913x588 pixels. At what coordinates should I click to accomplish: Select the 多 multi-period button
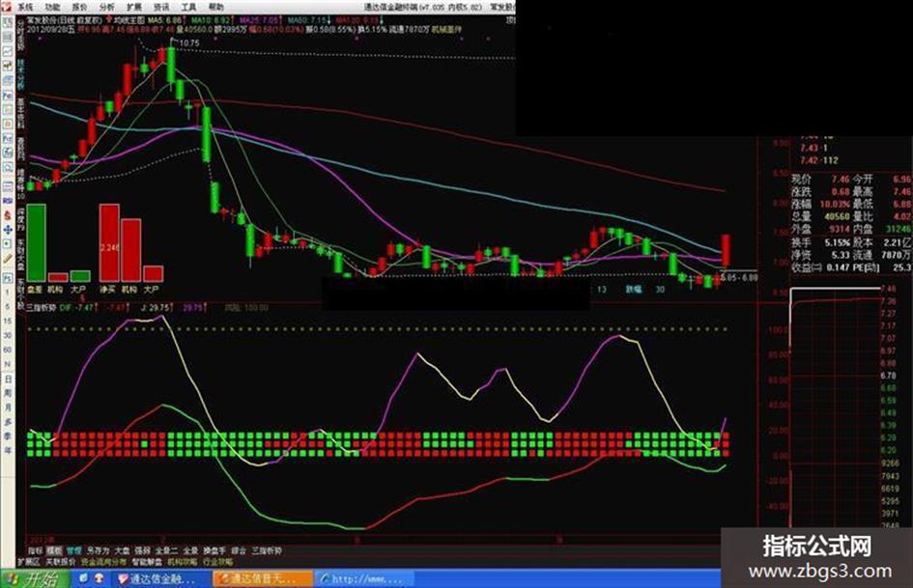8,422
